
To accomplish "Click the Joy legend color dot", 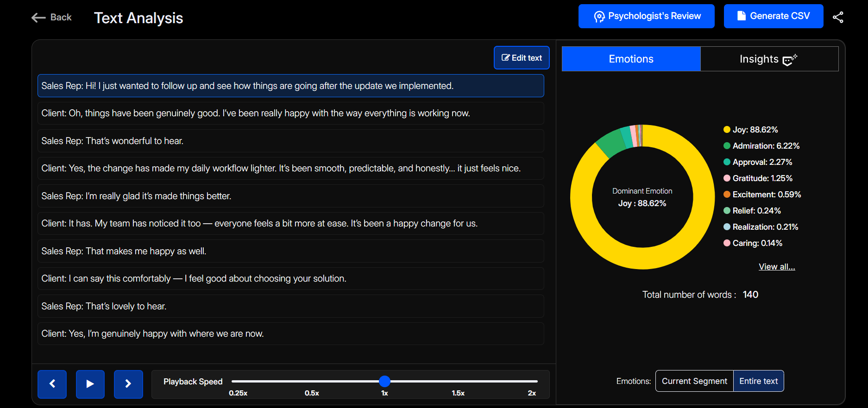I will point(727,130).
